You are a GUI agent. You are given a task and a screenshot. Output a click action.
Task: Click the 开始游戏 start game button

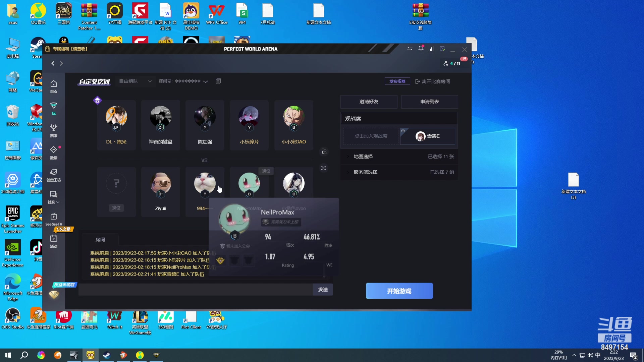point(399,291)
